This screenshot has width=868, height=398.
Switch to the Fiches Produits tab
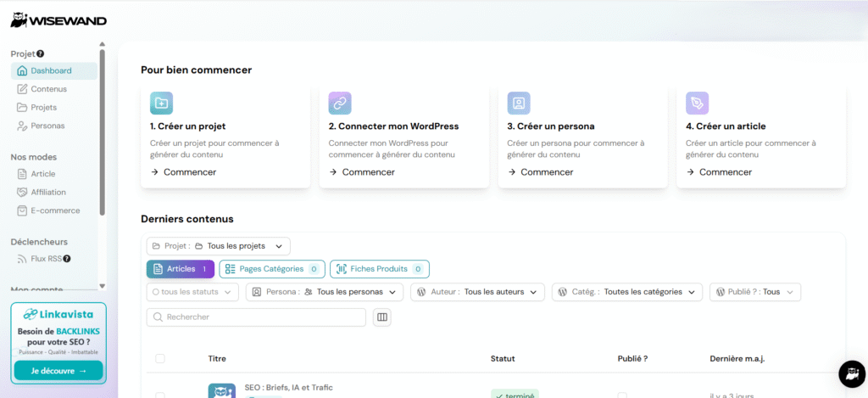379,269
